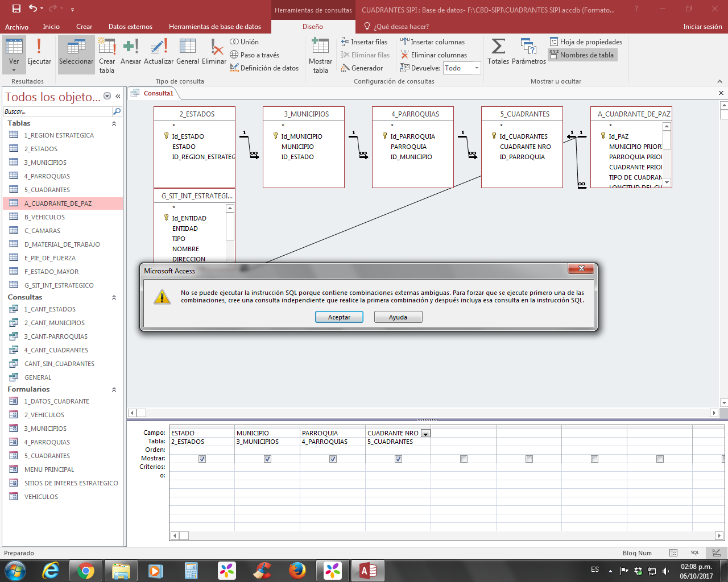
Task: Uncheck Mostrar for CUADRANTE NRO column
Action: click(398, 459)
